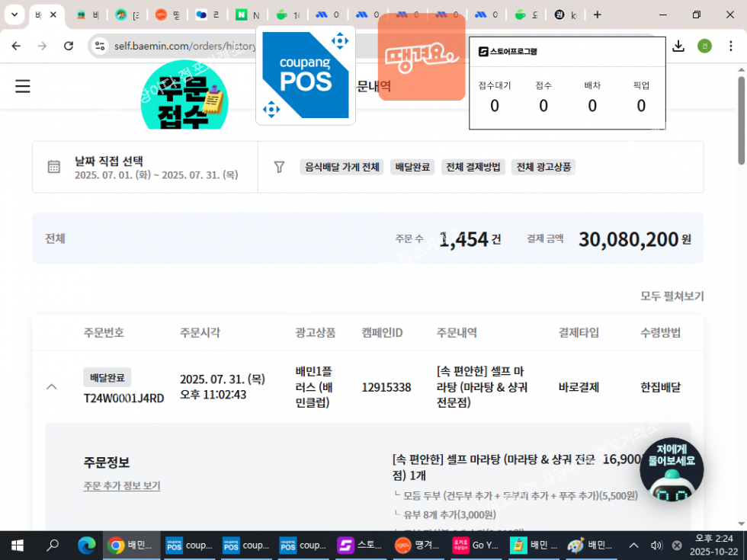Screen dimensions: 747x560
Task: Expand hidden system tray icons chevron
Action: point(633,546)
